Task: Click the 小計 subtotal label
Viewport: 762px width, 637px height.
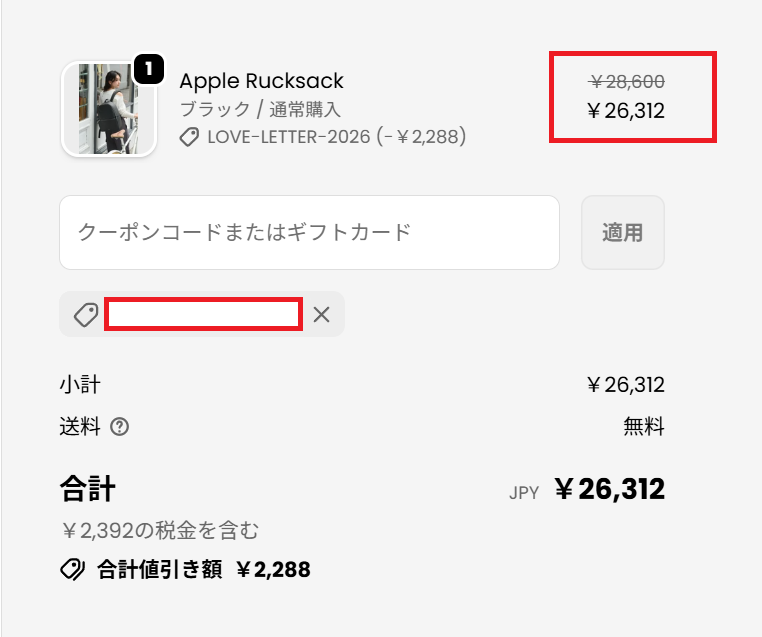Action: tap(80, 385)
